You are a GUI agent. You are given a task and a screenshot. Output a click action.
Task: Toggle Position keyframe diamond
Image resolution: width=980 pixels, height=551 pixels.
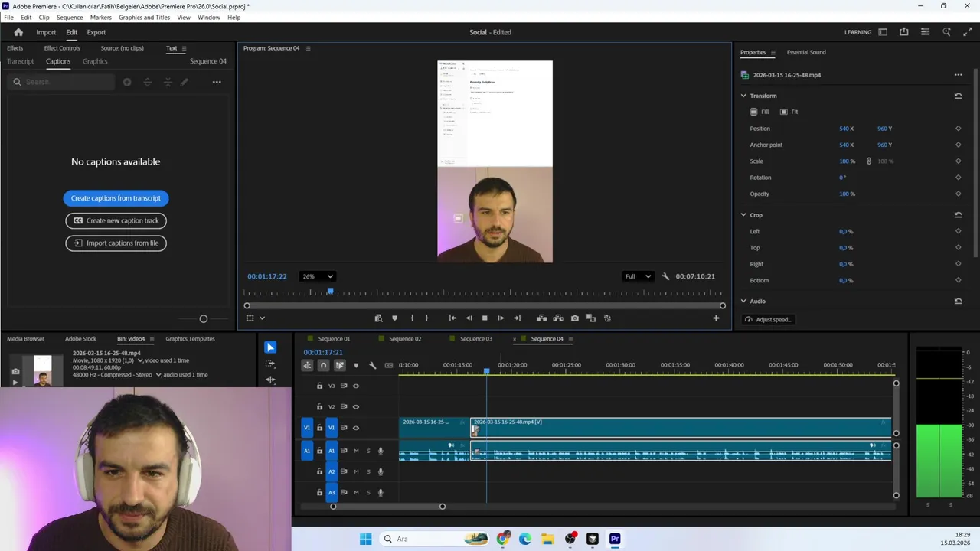point(958,129)
